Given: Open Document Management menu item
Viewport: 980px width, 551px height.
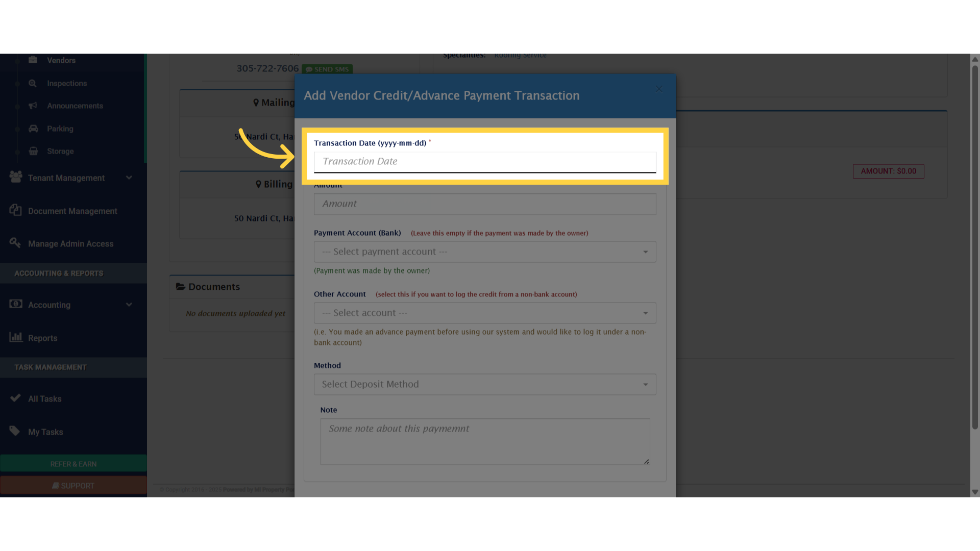Looking at the screenshot, I should click(x=72, y=211).
